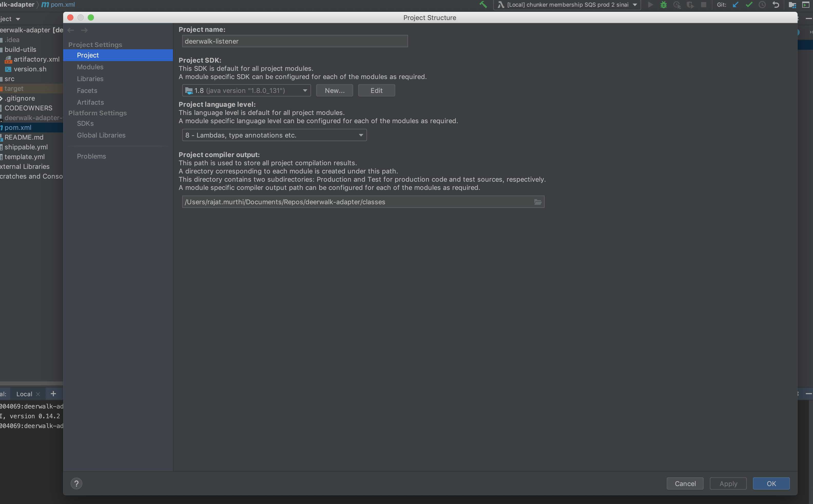Click New... to add an SDK
Screen dimensions: 813x504
pyautogui.click(x=334, y=90)
